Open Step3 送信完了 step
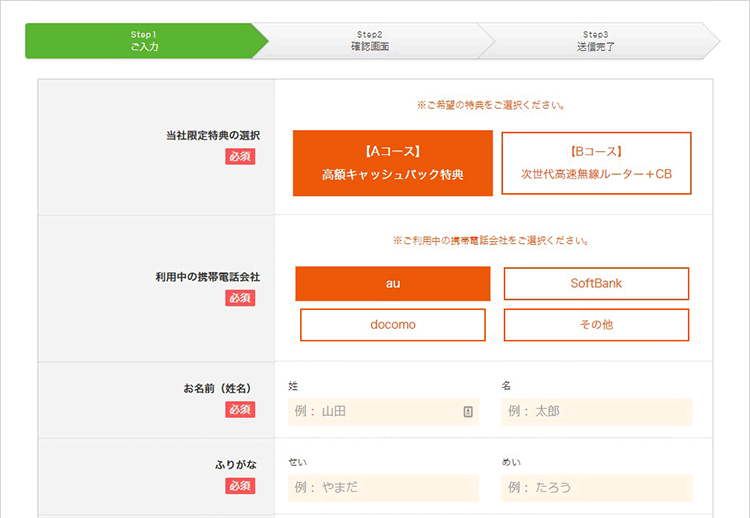 [596, 41]
